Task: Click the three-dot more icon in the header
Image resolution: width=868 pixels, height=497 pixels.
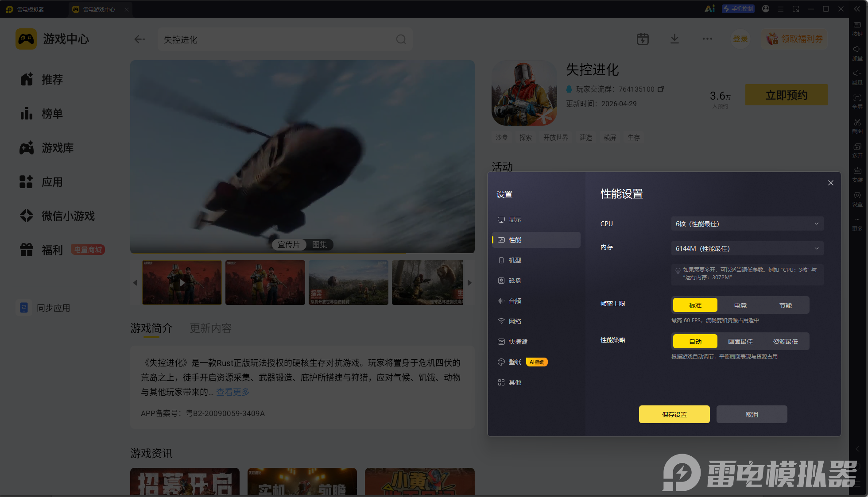Action: [707, 39]
